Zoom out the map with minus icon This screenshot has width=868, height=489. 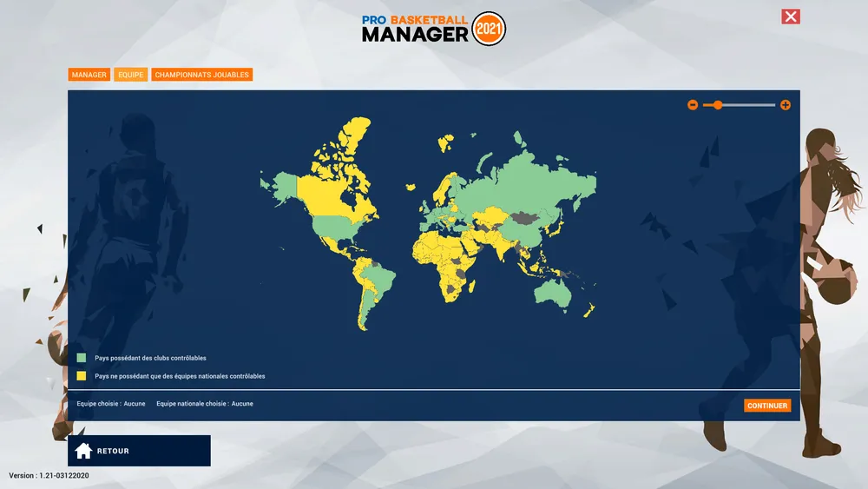[693, 105]
